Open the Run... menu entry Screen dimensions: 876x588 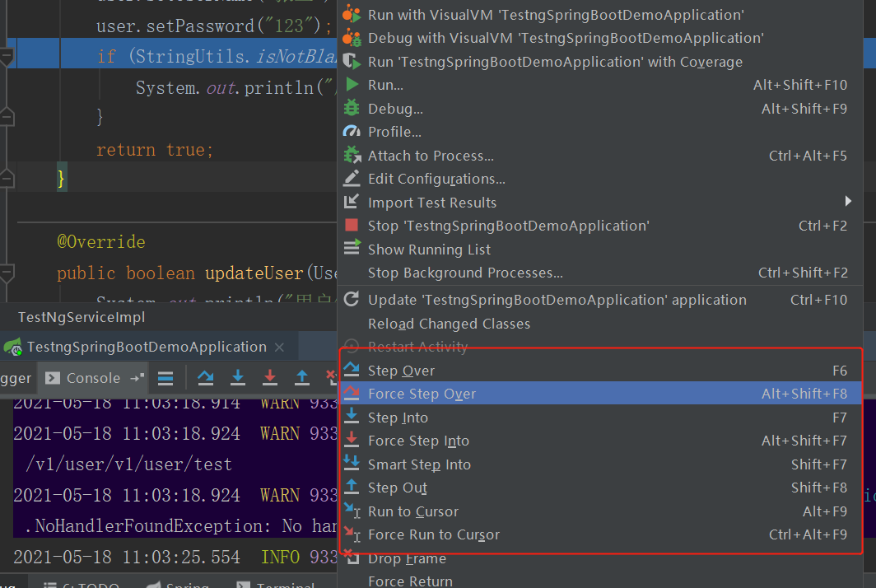(x=600, y=86)
